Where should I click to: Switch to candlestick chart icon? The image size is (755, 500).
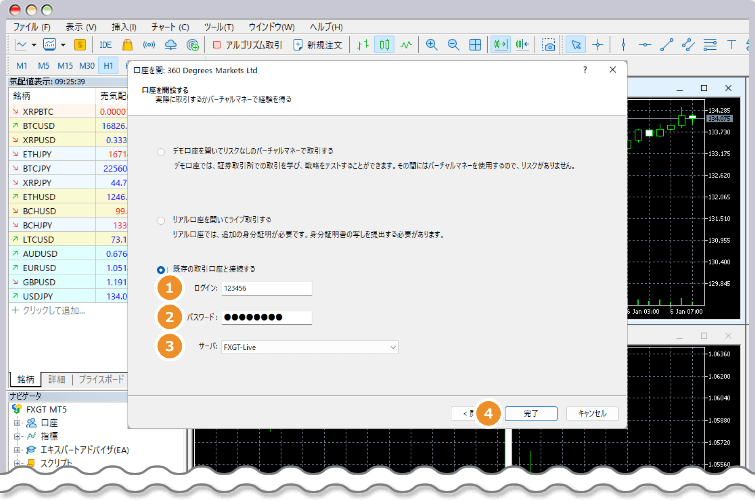click(384, 45)
